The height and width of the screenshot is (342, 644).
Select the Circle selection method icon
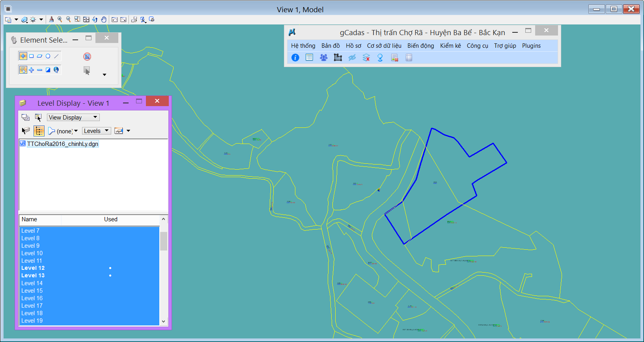pyautogui.click(x=48, y=56)
